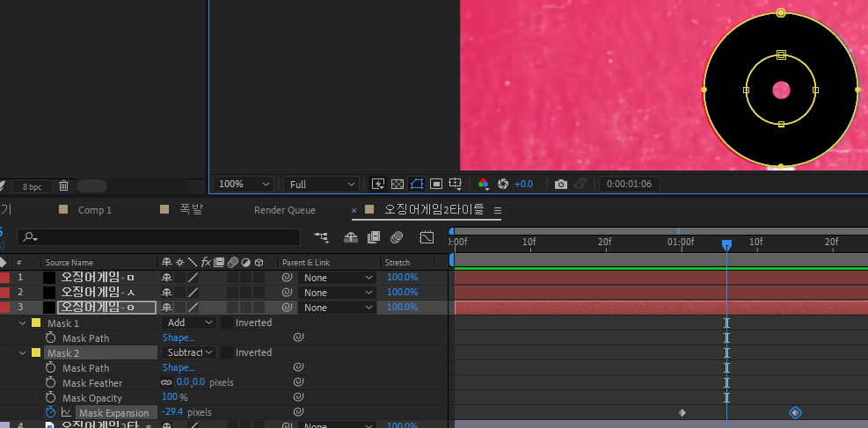868x428 pixels.
Task: Click the Parent & Link column header
Action: (x=306, y=262)
